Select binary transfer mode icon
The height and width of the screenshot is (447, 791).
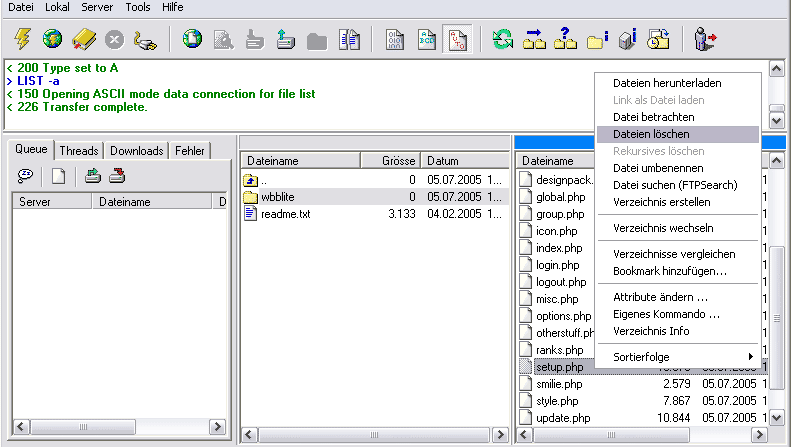(x=394, y=39)
